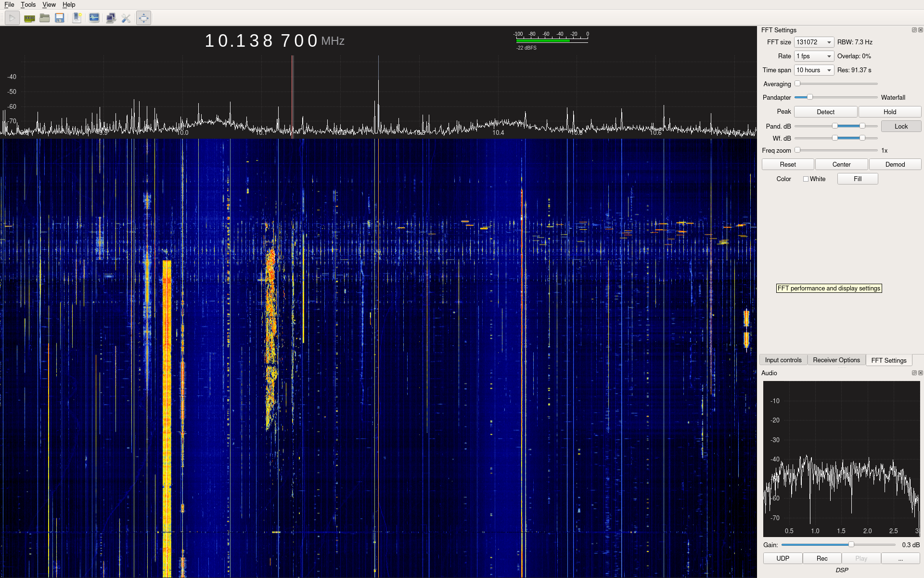Switch to the Input controls tab
The height and width of the screenshot is (578, 924).
pyautogui.click(x=783, y=360)
